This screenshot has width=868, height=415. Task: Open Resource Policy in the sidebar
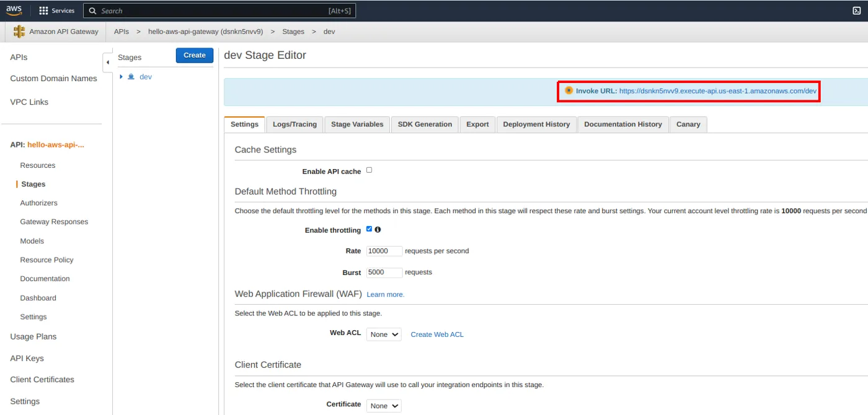46,260
